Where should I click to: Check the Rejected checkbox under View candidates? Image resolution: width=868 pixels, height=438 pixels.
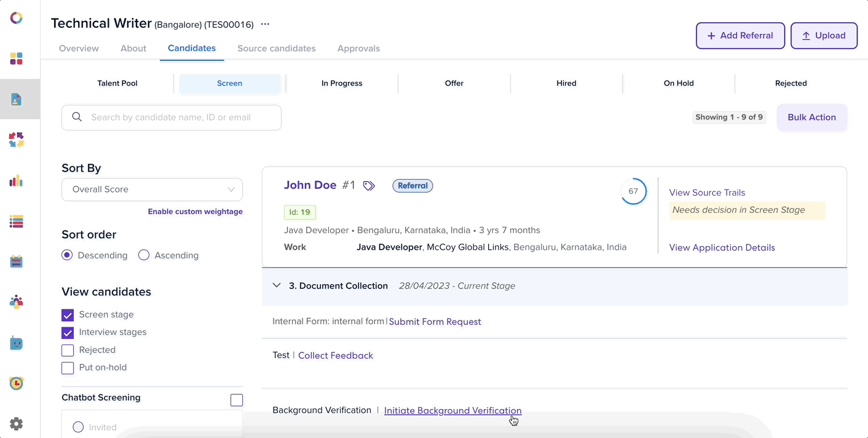tap(68, 351)
